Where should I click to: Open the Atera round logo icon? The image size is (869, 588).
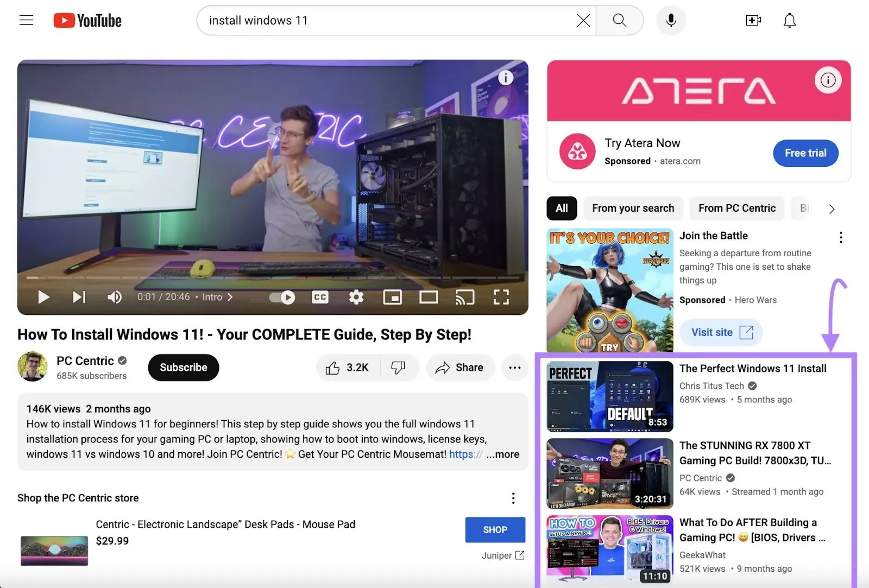click(577, 151)
